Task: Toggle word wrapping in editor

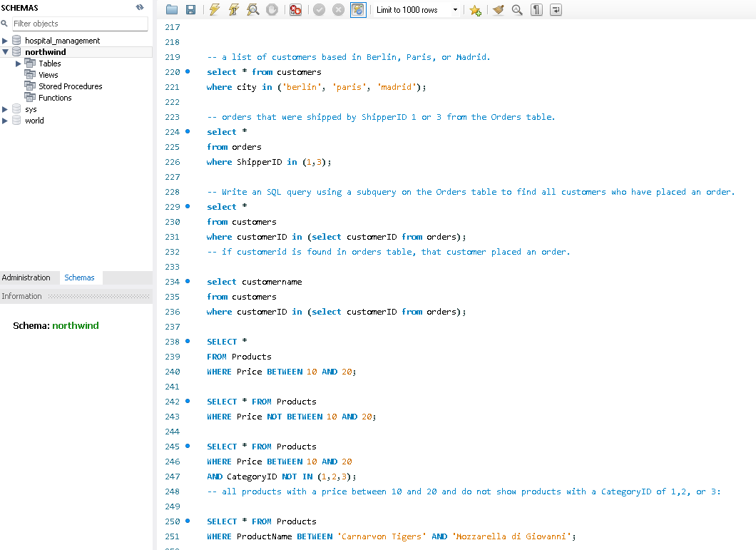Action: pos(556,10)
